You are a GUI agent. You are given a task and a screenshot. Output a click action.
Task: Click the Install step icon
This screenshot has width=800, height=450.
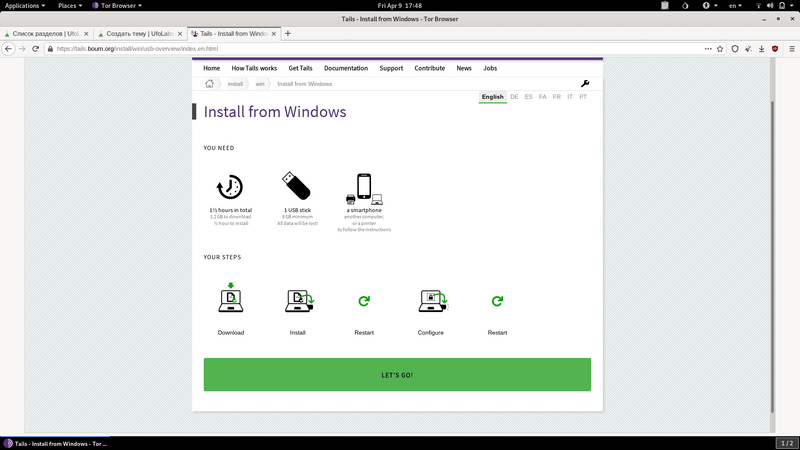coord(299,301)
